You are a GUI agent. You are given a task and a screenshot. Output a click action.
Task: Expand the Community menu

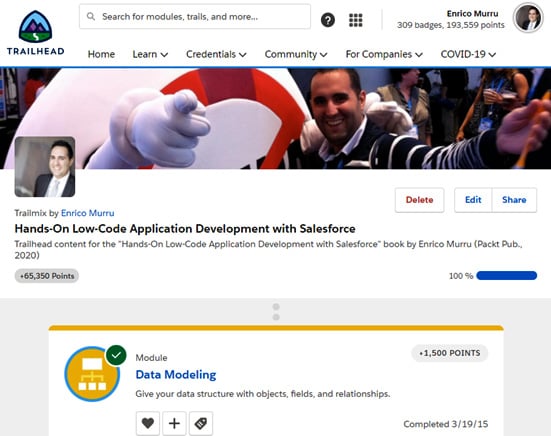coord(296,54)
